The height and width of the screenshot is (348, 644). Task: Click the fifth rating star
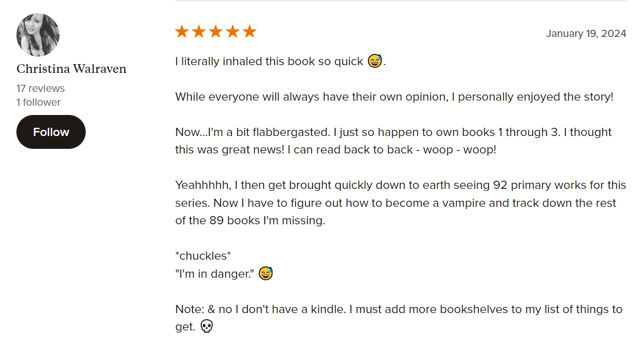coord(249,32)
